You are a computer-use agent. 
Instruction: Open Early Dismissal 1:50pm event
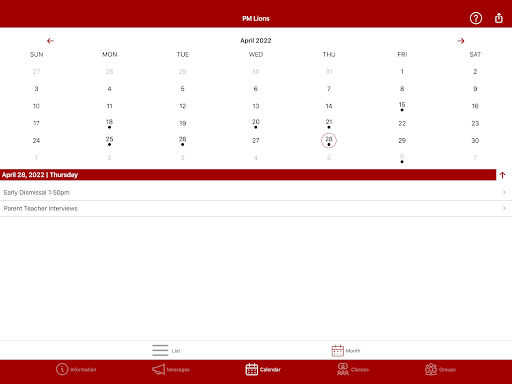tap(256, 192)
